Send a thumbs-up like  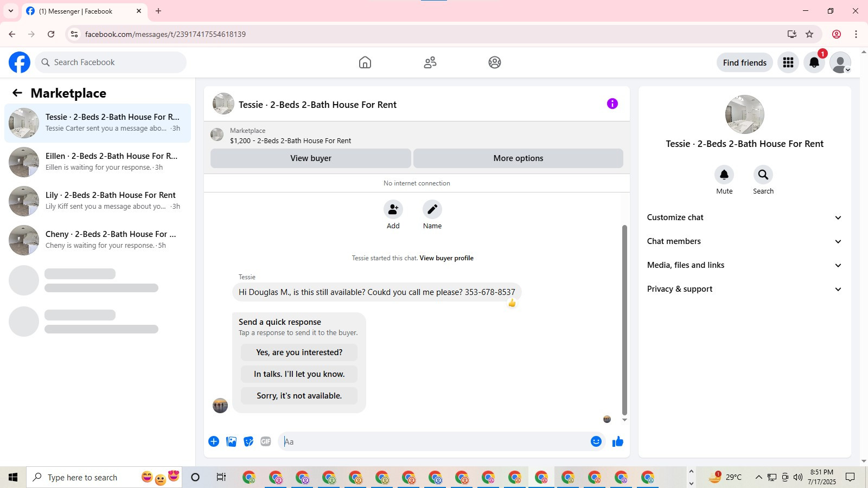pos(618,441)
